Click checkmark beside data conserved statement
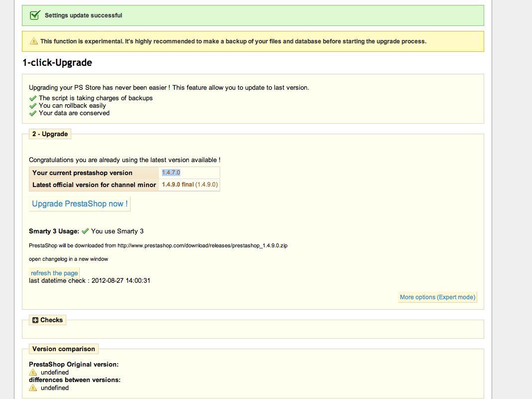The width and height of the screenshot is (532, 399). (x=33, y=113)
